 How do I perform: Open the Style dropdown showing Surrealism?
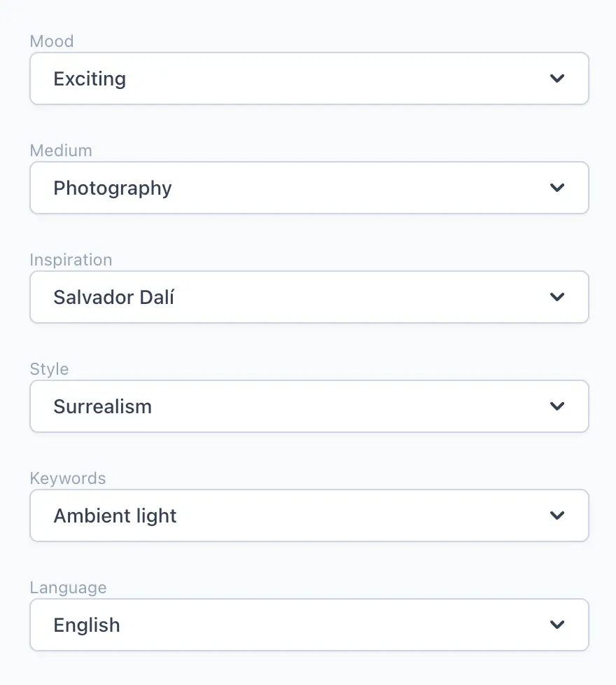point(309,406)
